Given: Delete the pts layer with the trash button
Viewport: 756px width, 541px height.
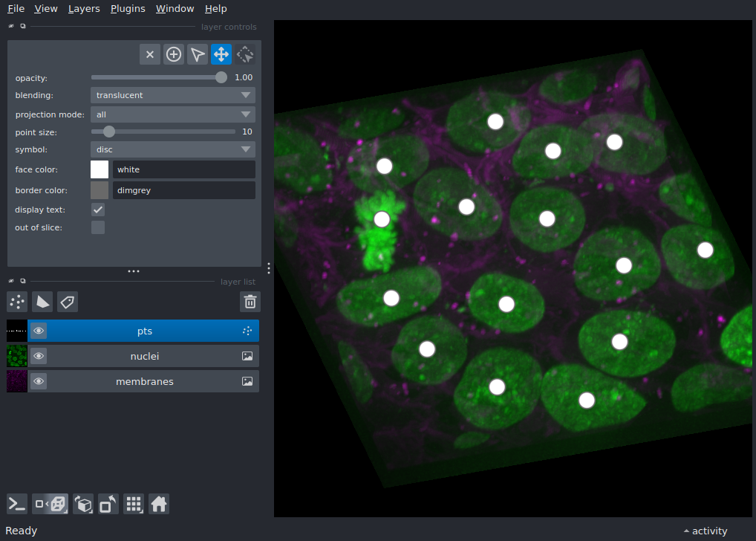Looking at the screenshot, I should click(x=250, y=302).
